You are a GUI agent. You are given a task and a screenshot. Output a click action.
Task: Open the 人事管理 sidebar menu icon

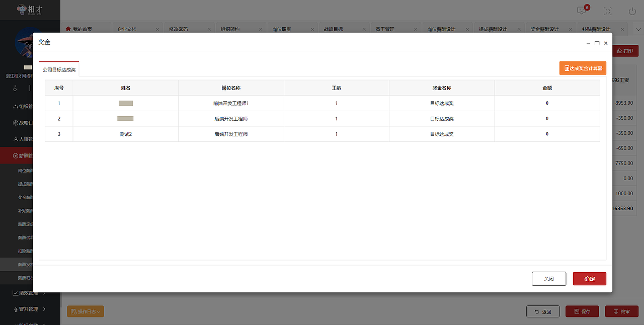pyautogui.click(x=15, y=139)
